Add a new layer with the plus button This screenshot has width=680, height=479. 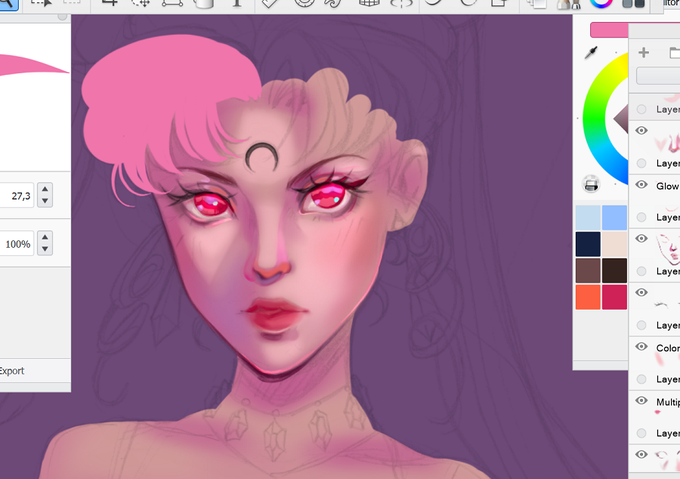pyautogui.click(x=644, y=52)
